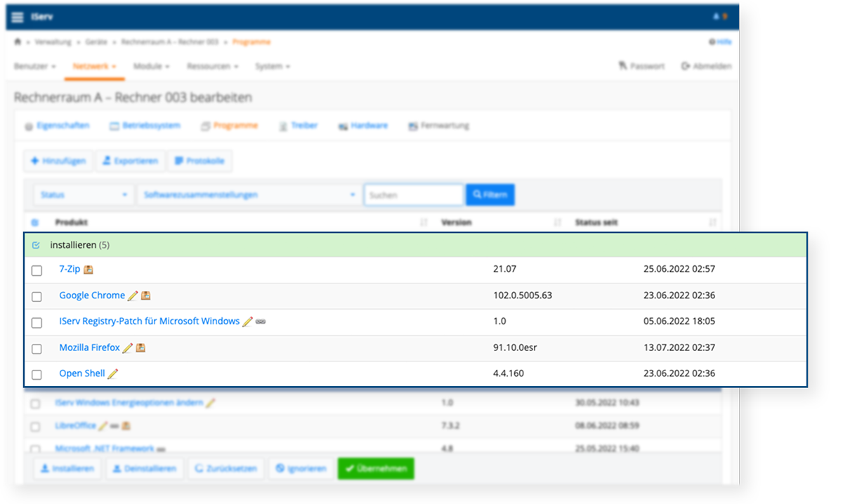Check the Mozilla Firefox row checkbox
This screenshot has width=843, height=504.
[x=37, y=348]
